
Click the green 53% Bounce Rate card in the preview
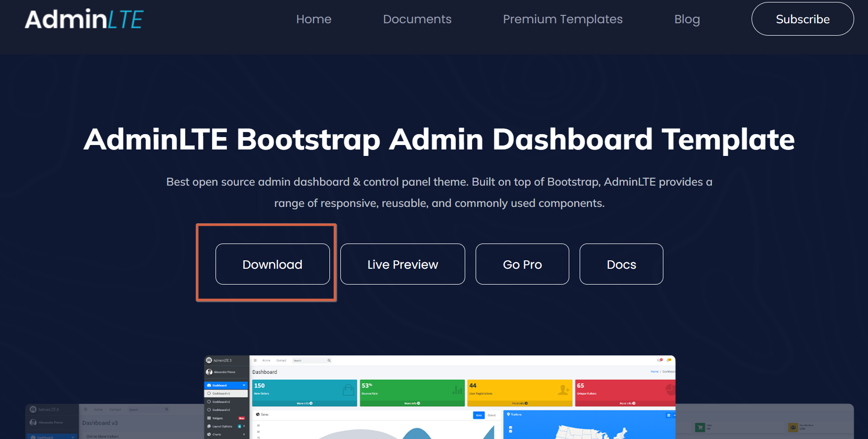coord(412,393)
